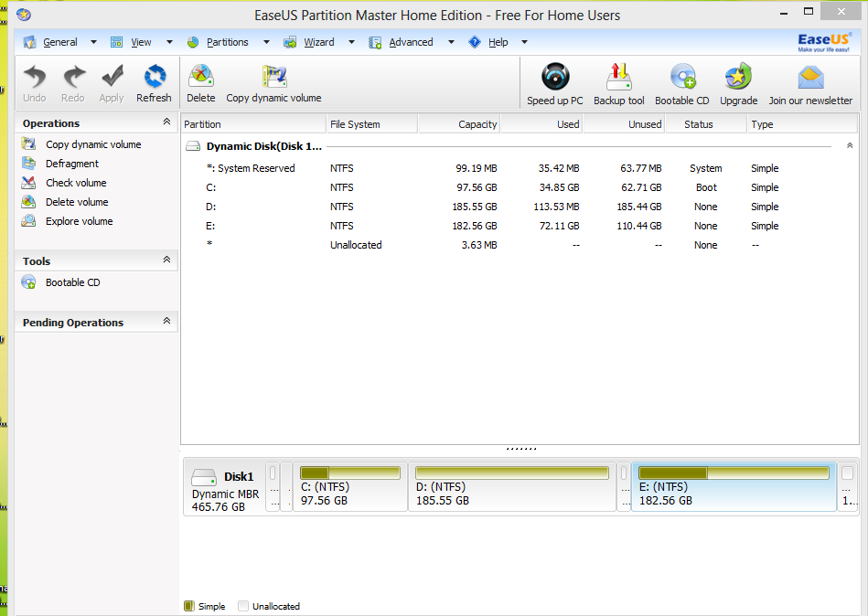Select the E: partition row
Viewport: 868px width, 616px height.
pos(520,226)
